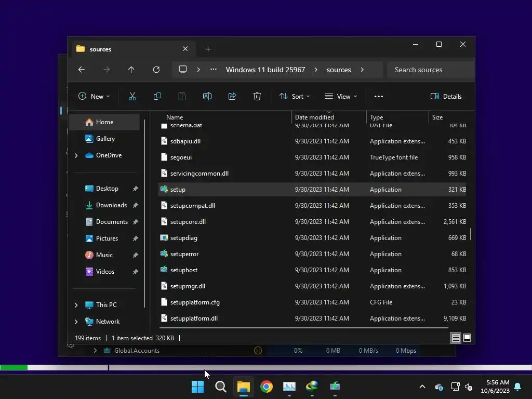Viewport: 532px width, 399px height.
Task: Expand the OneDrive tree node
Action: tap(76, 155)
